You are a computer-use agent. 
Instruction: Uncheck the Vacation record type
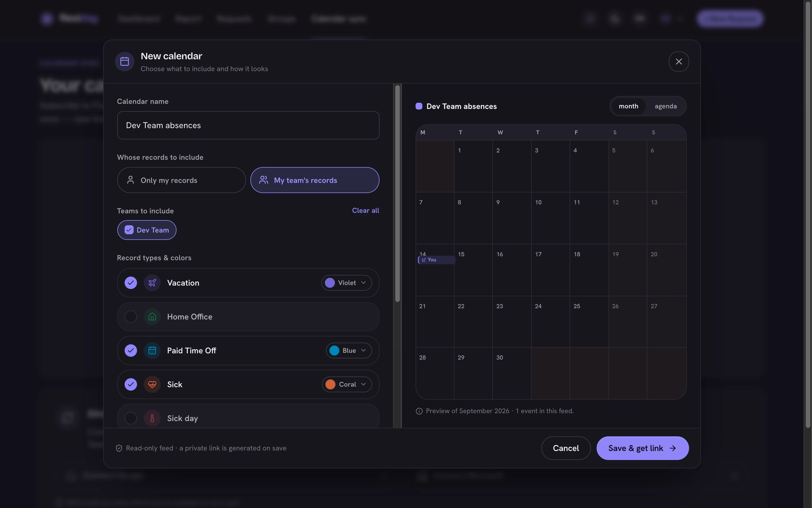coord(131,283)
